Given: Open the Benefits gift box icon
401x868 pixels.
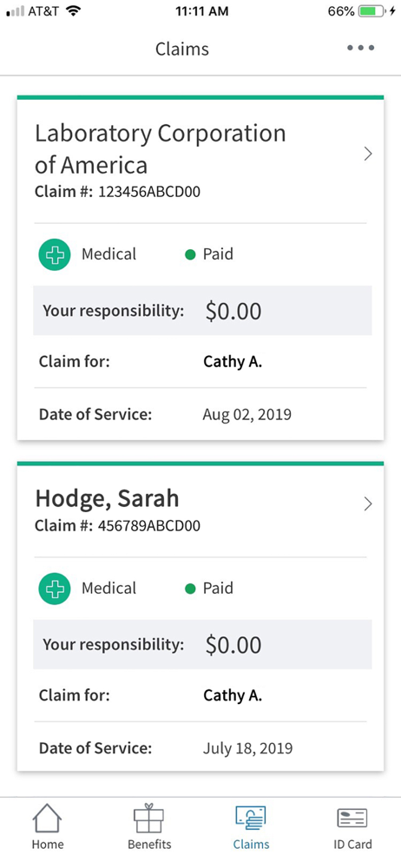Looking at the screenshot, I should (149, 819).
